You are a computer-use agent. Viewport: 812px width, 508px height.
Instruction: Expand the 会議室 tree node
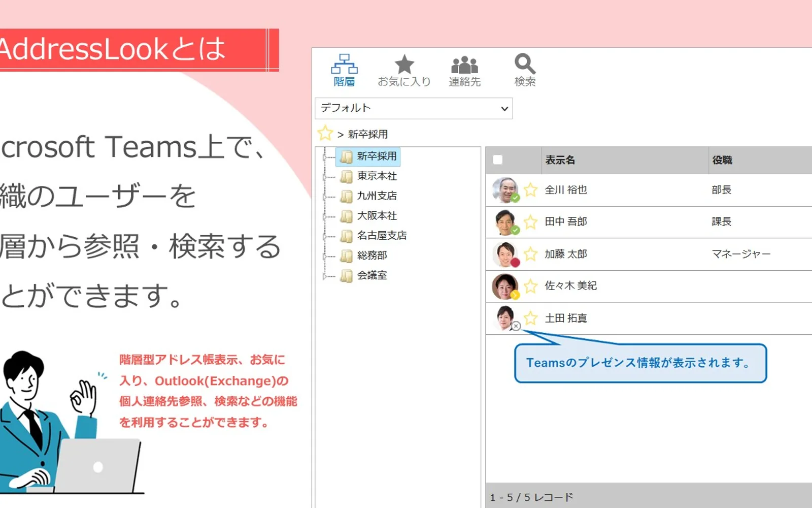click(325, 276)
